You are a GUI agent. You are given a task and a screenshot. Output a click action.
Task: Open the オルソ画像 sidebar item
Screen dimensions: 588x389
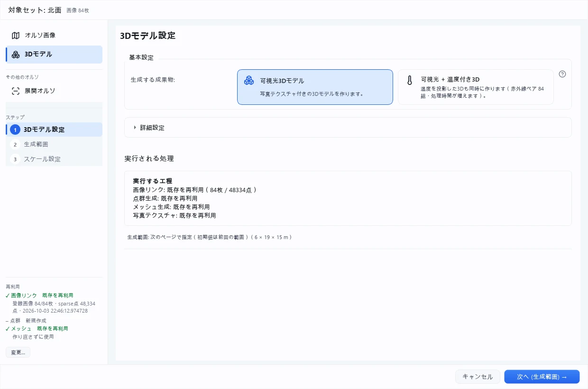coord(54,36)
